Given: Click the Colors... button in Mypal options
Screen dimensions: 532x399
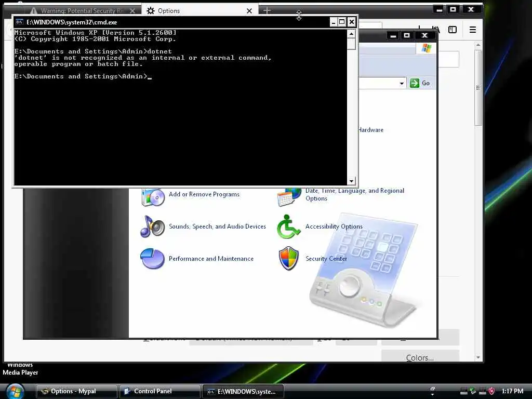Looking at the screenshot, I should [420, 357].
